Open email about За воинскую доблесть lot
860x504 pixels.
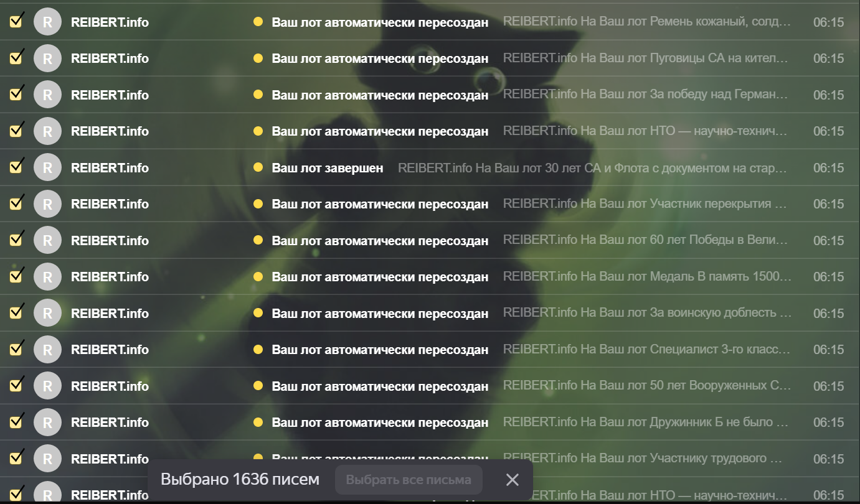point(430,313)
